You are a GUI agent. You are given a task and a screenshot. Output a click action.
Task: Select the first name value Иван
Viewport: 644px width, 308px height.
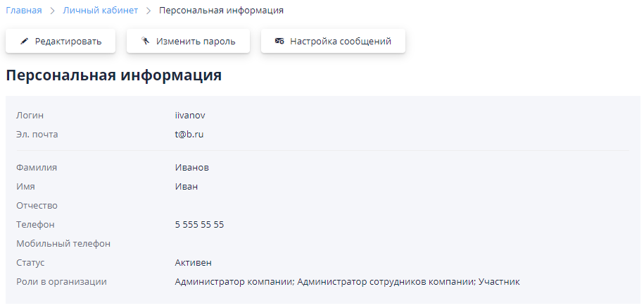[x=187, y=186]
